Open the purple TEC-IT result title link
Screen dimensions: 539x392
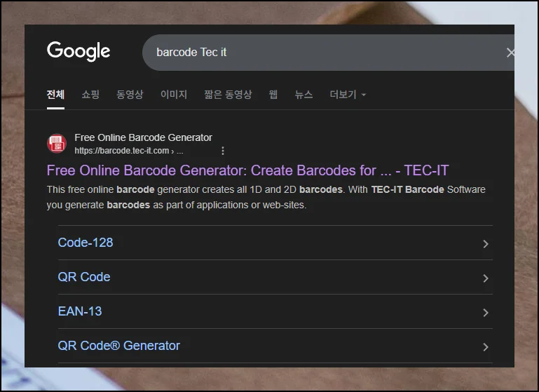tap(247, 170)
